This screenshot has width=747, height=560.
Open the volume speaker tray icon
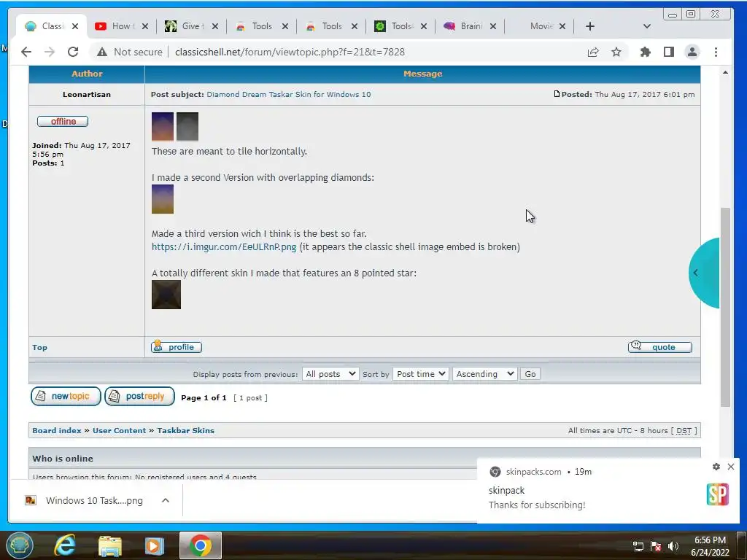coord(673,546)
